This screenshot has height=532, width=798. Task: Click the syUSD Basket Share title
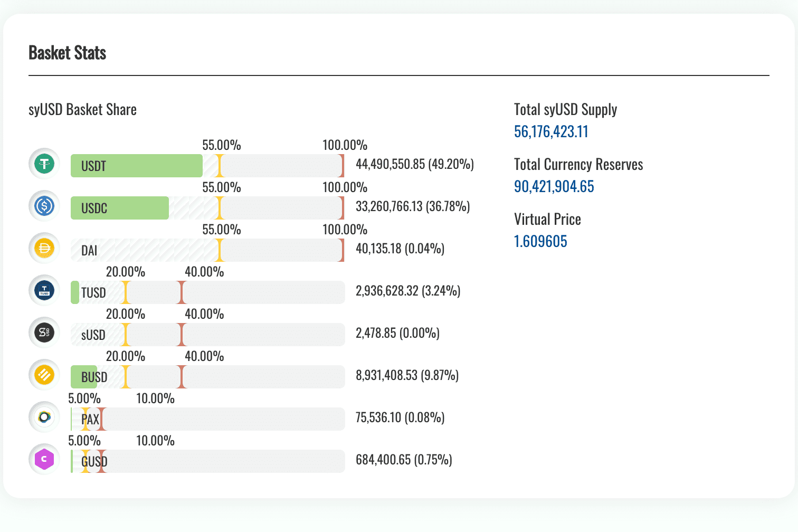tap(82, 109)
